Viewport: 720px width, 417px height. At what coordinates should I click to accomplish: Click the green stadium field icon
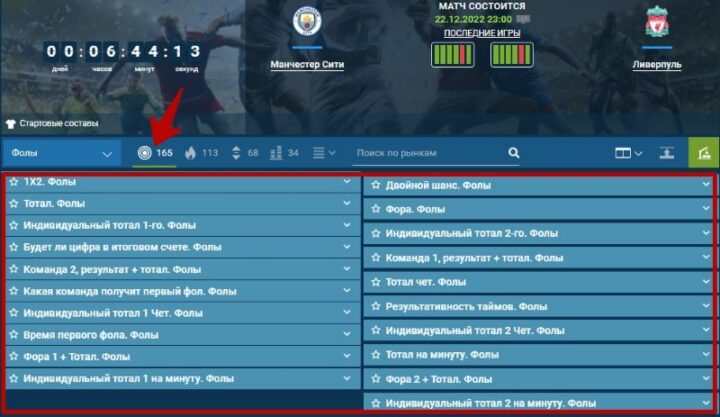[x=703, y=153]
